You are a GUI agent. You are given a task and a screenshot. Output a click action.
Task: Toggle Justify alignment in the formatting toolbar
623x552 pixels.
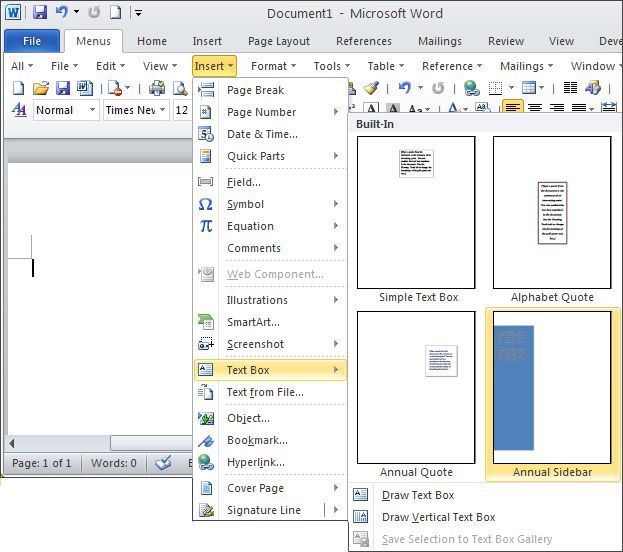coord(579,107)
